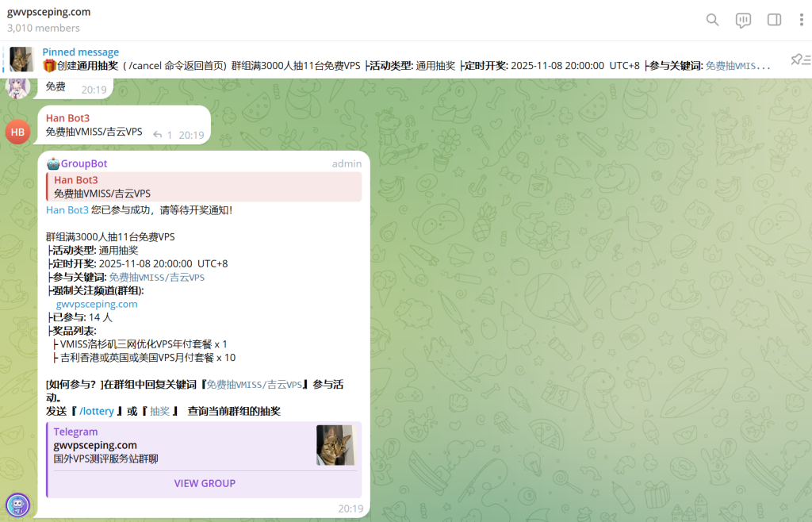The width and height of the screenshot is (812, 522).
Task: Click the VIEW GROUP button
Action: [205, 483]
